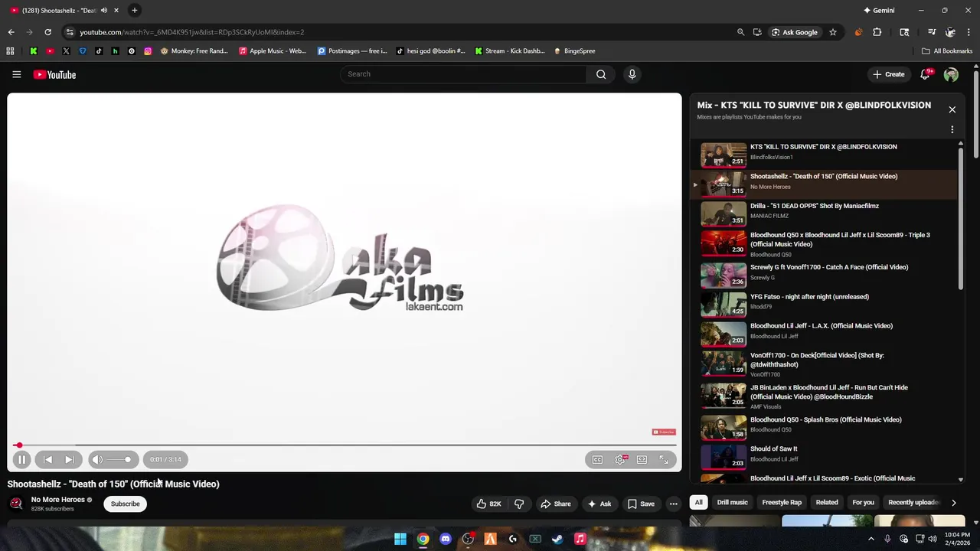
Task: Select the Drill music chip
Action: tap(732, 503)
